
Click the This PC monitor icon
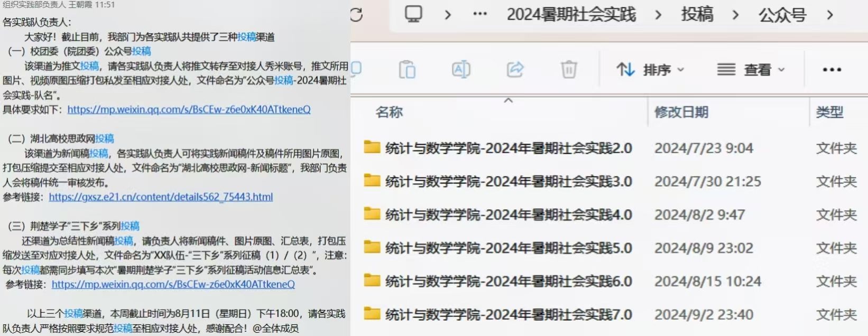tap(413, 14)
